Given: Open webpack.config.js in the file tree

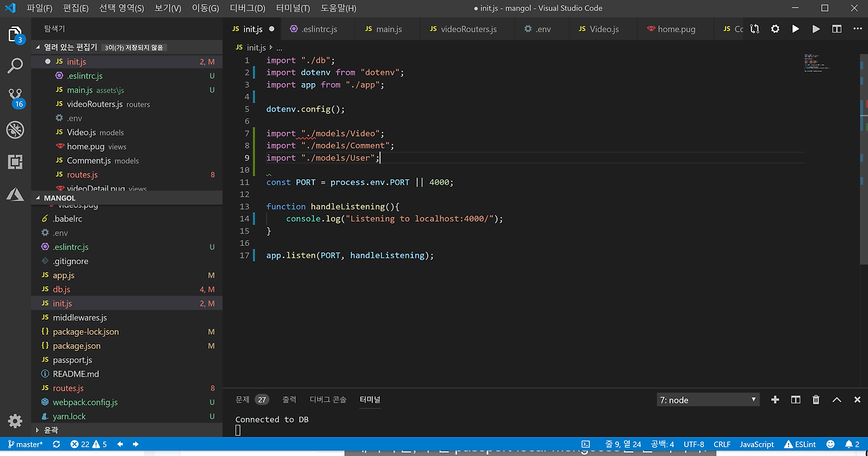Looking at the screenshot, I should tap(127, 402).
